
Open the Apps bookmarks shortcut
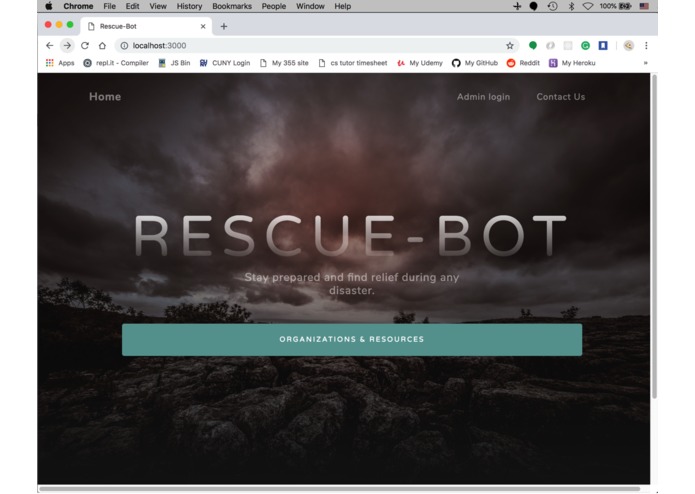pyautogui.click(x=60, y=63)
